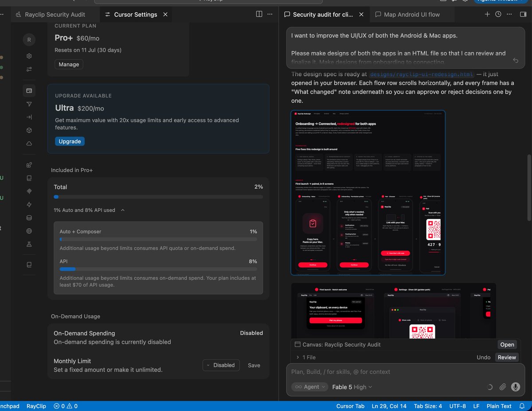Open the lightning bolt icon in sidebar
Image resolution: width=532 pixels, height=411 pixels.
point(29,205)
